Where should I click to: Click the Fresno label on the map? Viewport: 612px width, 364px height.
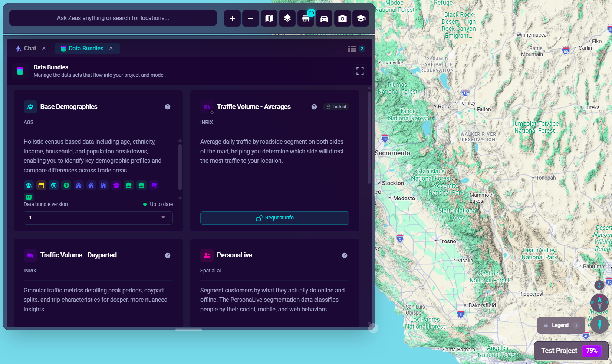tap(447, 241)
